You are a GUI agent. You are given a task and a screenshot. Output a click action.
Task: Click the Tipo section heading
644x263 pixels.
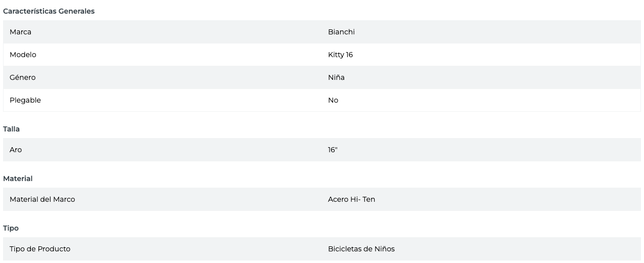[x=11, y=228]
